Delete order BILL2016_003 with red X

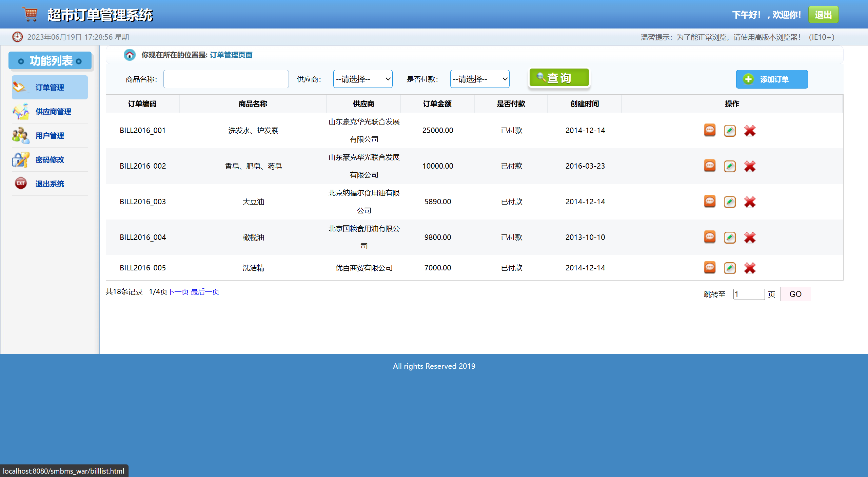750,202
